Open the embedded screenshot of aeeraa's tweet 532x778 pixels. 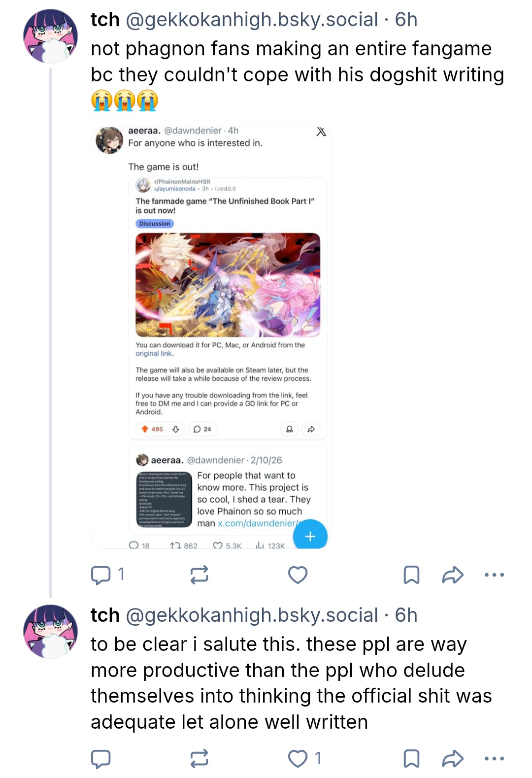[x=211, y=338]
